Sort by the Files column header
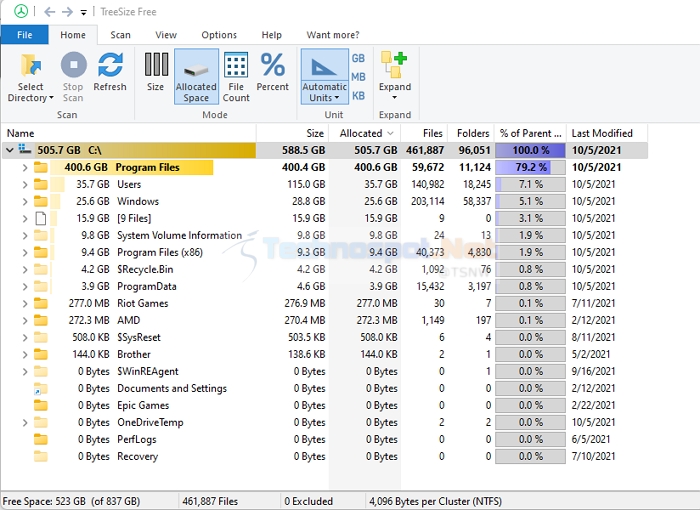 pos(424,133)
